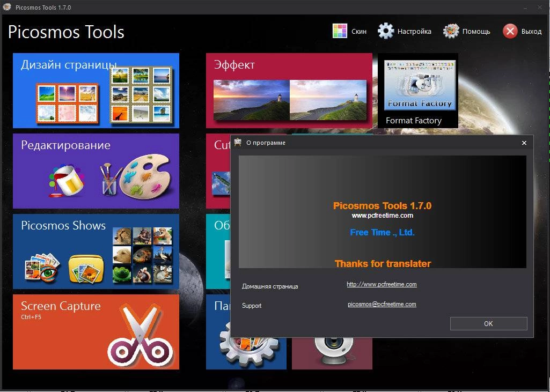Open the Эффект tile
This screenshot has height=392, width=550.
(289, 91)
